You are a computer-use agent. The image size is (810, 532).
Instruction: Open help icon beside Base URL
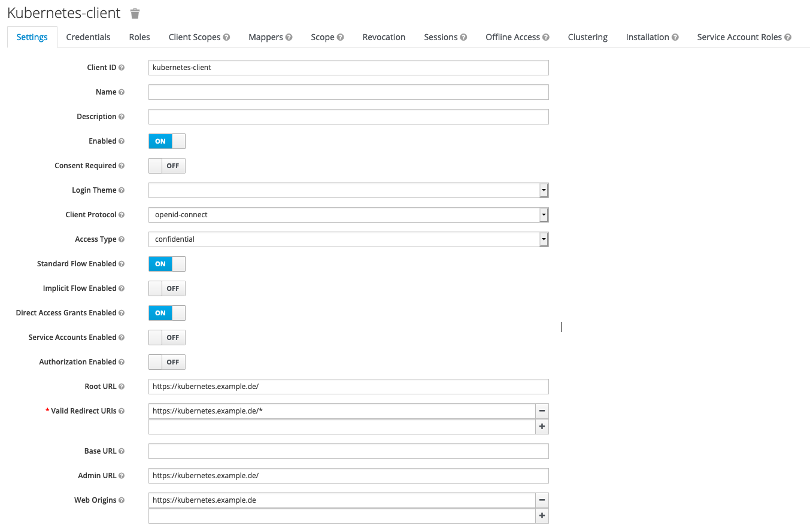click(122, 451)
